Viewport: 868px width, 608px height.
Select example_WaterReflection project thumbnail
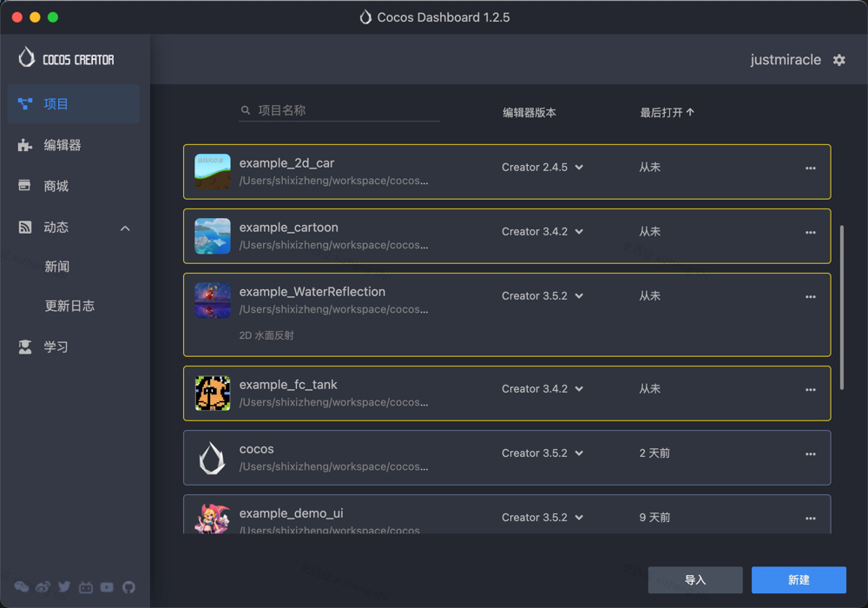pos(213,301)
